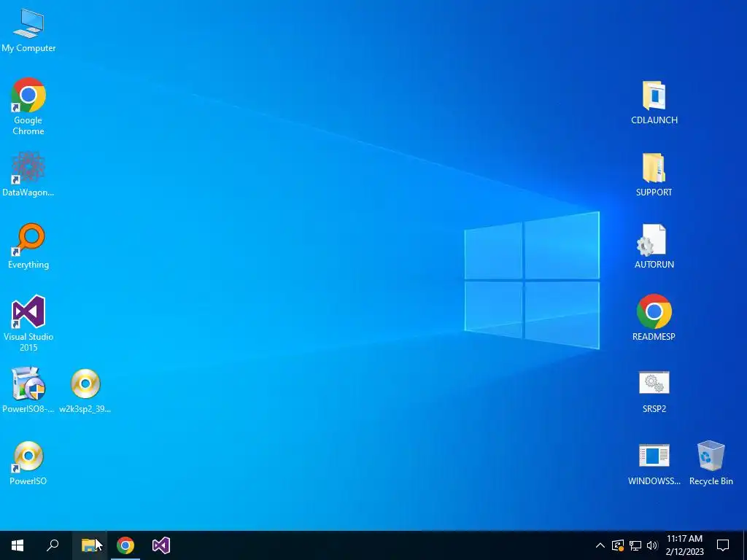Select the PowerISO8 installer icon
747x560 pixels.
coord(28,390)
